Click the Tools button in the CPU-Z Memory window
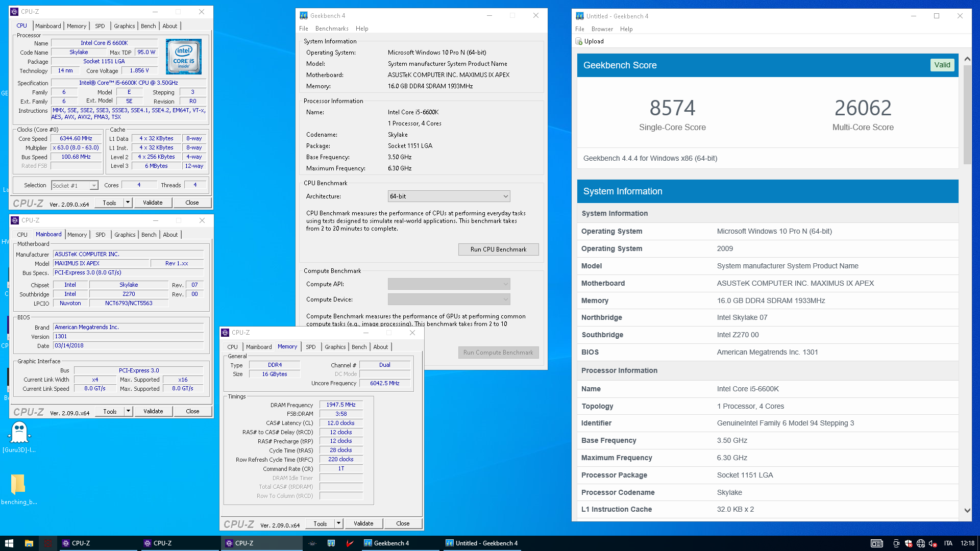 click(x=320, y=523)
